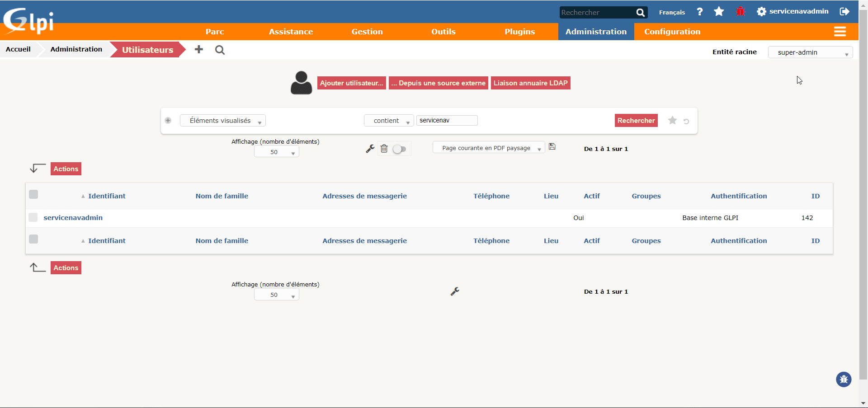Open the super-admin entity selector
Image resolution: width=868 pixels, height=408 pixels.
810,52
